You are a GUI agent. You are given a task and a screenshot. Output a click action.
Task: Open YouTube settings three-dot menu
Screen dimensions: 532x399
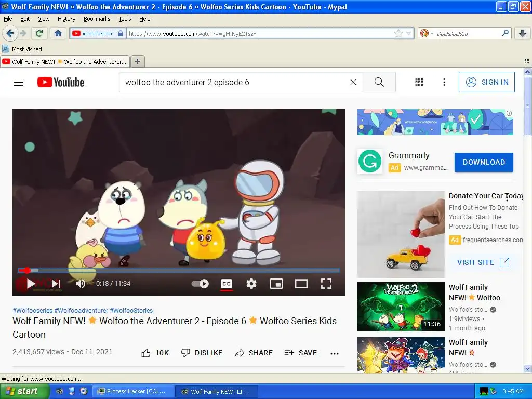444,82
